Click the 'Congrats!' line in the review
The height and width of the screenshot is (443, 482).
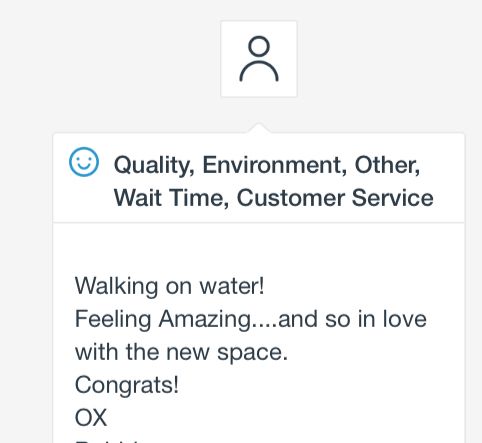click(127, 385)
